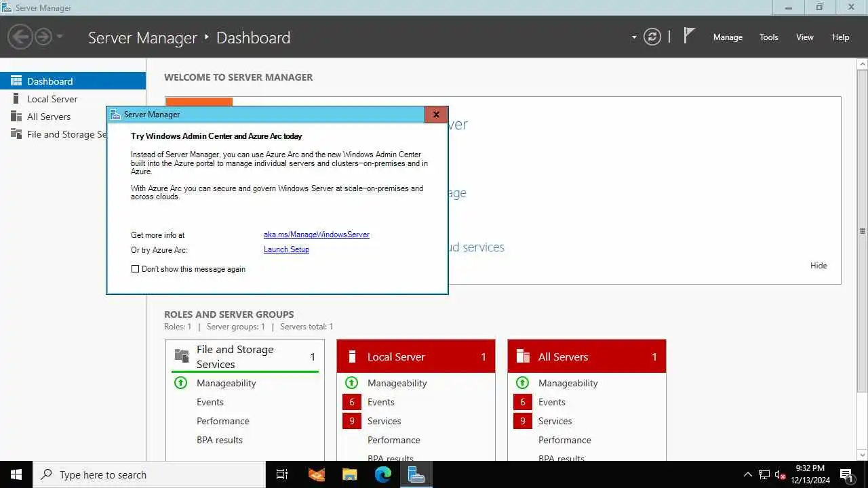
Task: Open the notifications flag icon
Action: click(689, 36)
